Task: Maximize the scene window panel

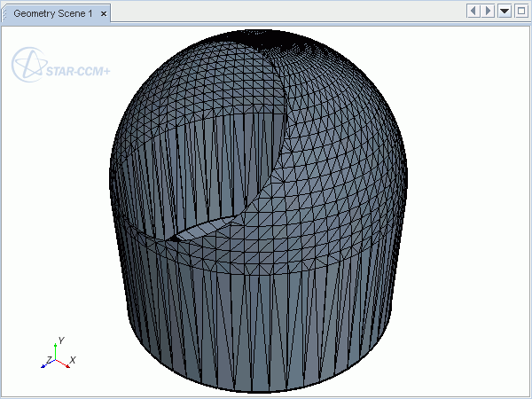Action: click(520, 11)
